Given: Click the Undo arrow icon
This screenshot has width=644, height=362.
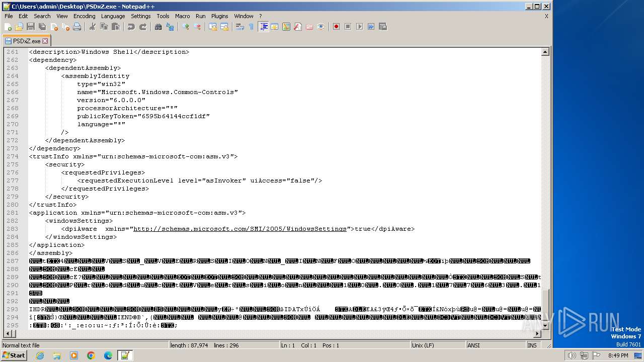Looking at the screenshot, I should pos(131,27).
